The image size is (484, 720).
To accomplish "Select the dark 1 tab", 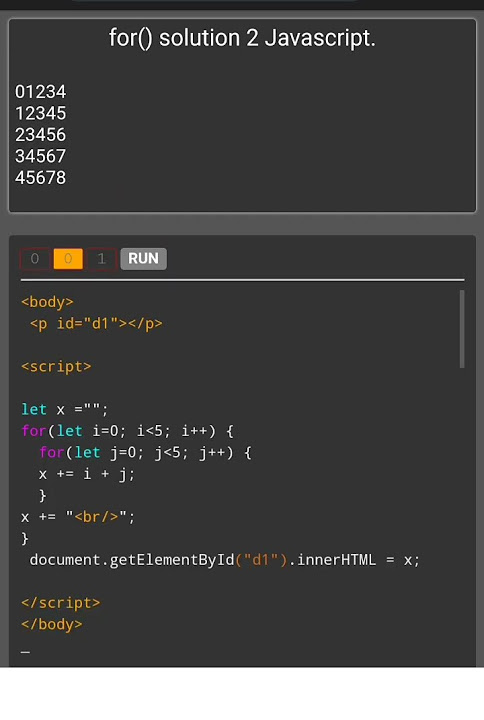I will tap(101, 259).
